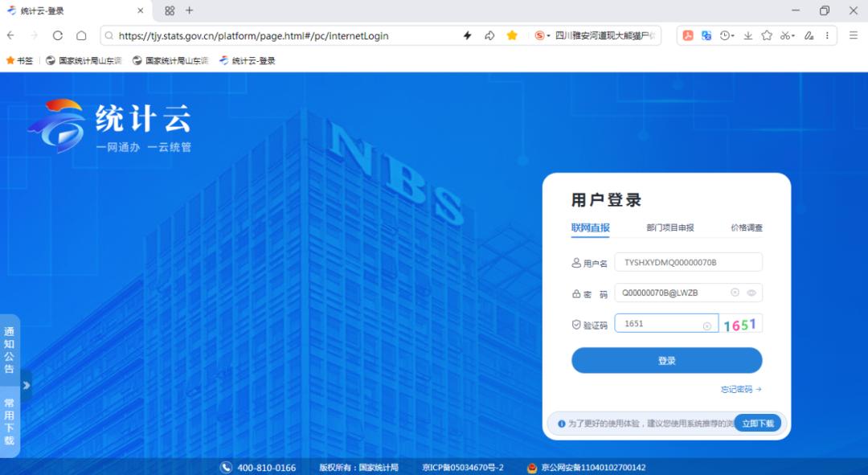Open the red PDF extension icon
This screenshot has width=868, height=475.
687,35
